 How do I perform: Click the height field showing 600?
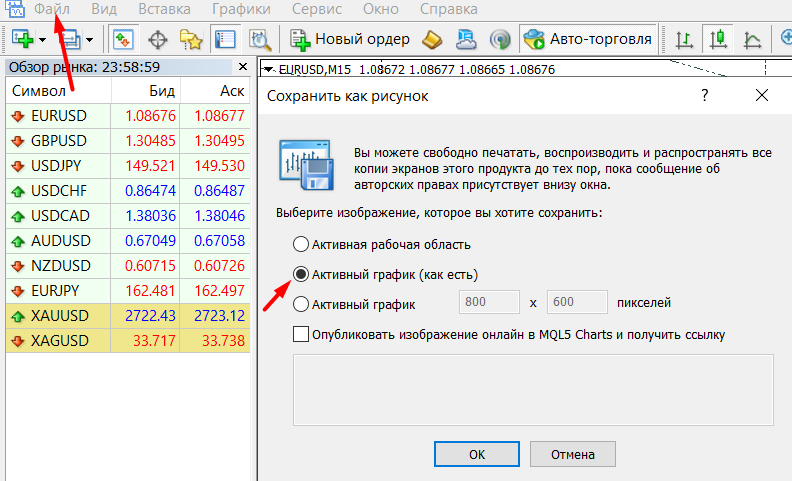577,302
